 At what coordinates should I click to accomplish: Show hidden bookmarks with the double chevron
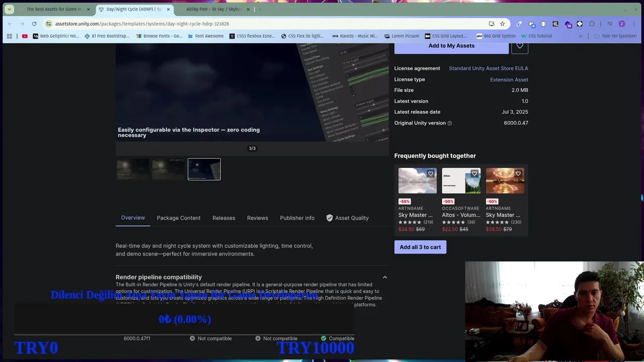581,36
